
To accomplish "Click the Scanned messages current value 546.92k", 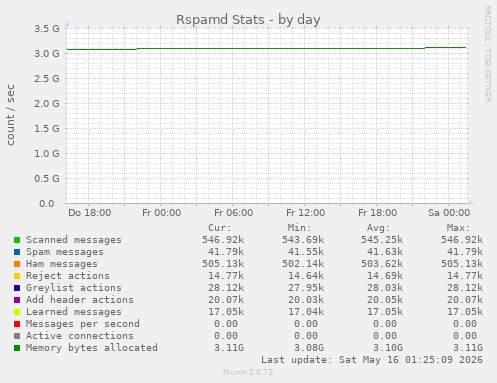I will (223, 240).
